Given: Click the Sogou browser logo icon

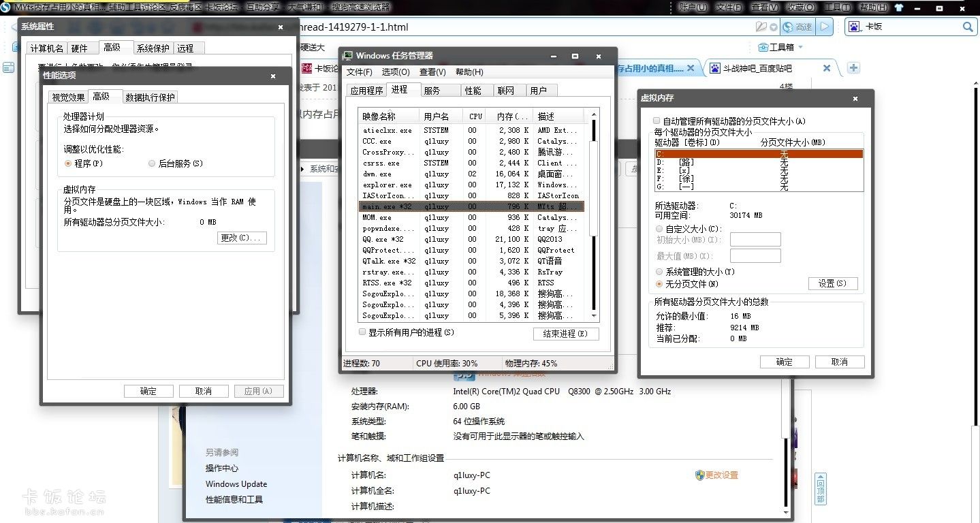Looking at the screenshot, I should pos(5,7).
